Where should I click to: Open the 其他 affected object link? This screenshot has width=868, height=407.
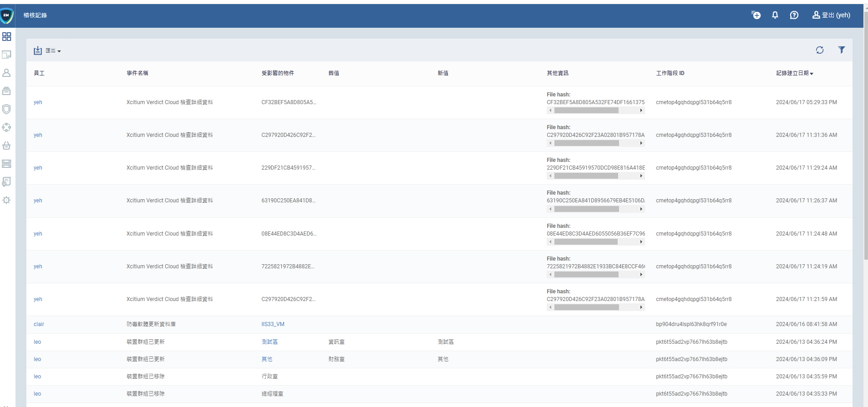267,359
